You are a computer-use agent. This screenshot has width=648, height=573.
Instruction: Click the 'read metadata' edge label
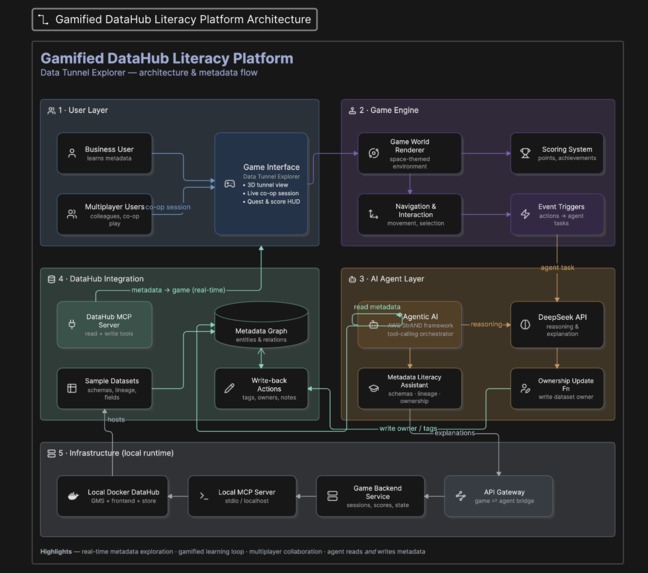(377, 307)
